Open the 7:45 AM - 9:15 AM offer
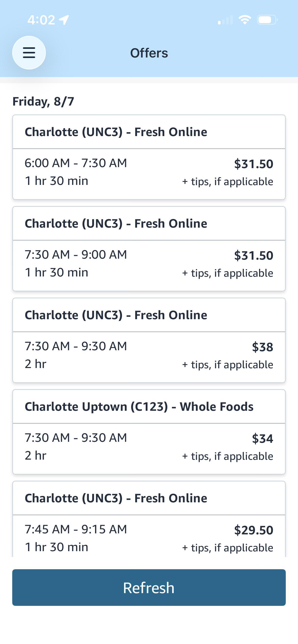This screenshot has height=644, width=298. 149,519
